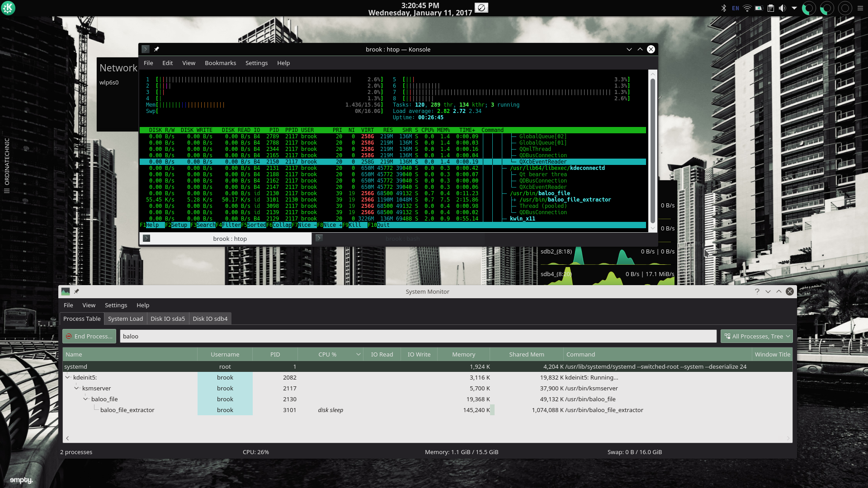Open System Monitor View menu
Screen dimensions: 868x488
click(89, 305)
